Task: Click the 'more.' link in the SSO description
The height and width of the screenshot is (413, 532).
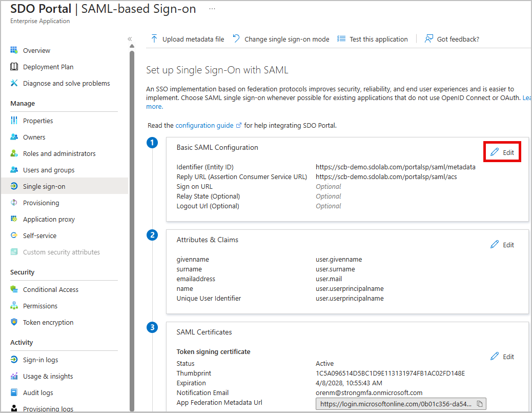Action: (x=154, y=106)
